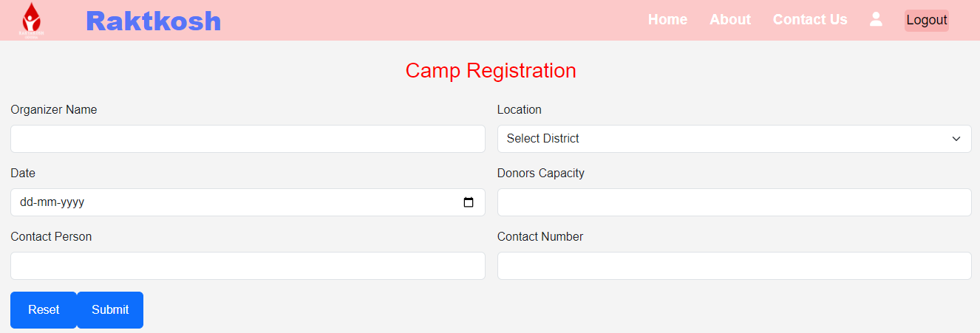Focus the Organizer Name input field

click(x=248, y=139)
